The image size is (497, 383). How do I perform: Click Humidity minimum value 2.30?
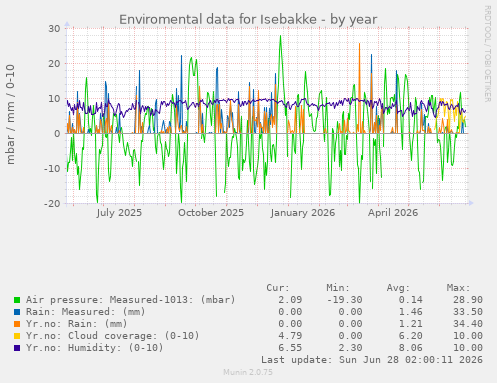350,348
